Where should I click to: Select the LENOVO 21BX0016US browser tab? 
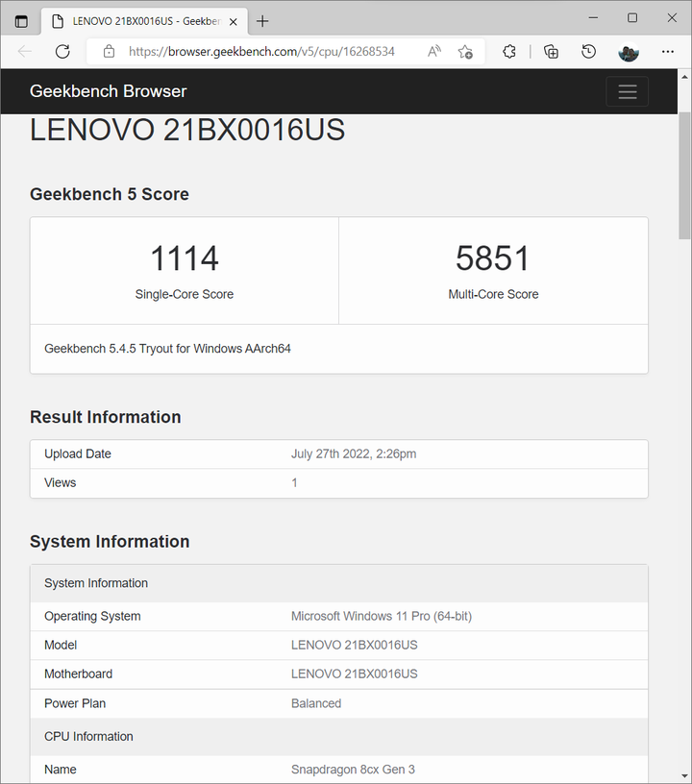click(x=144, y=21)
